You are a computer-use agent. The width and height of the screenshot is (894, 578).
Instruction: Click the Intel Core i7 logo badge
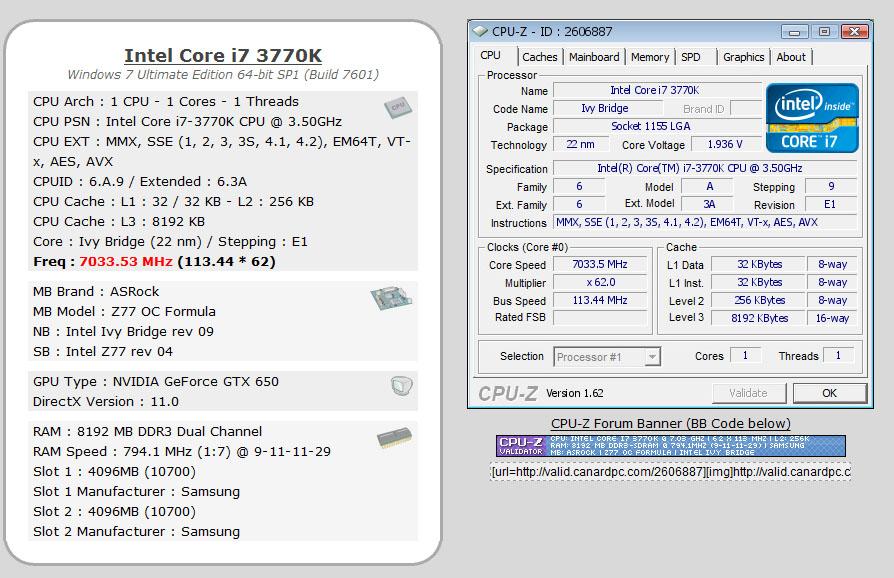(812, 118)
